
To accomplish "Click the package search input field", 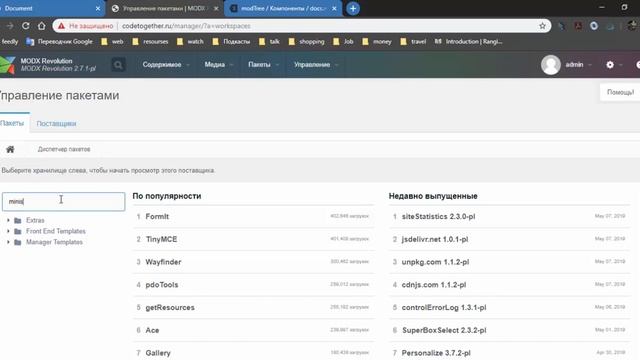I will click(x=64, y=202).
